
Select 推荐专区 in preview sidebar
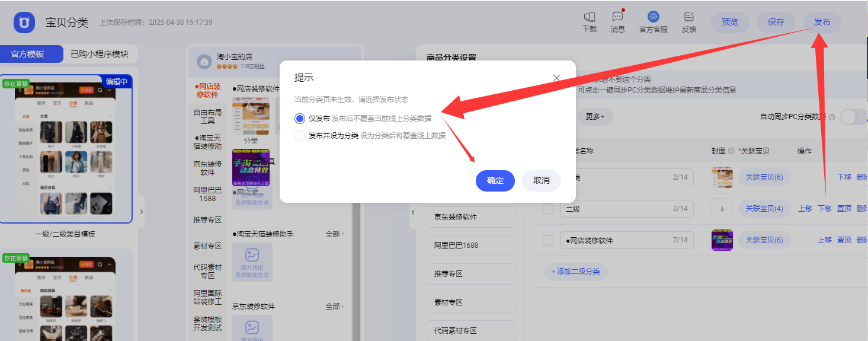207,220
